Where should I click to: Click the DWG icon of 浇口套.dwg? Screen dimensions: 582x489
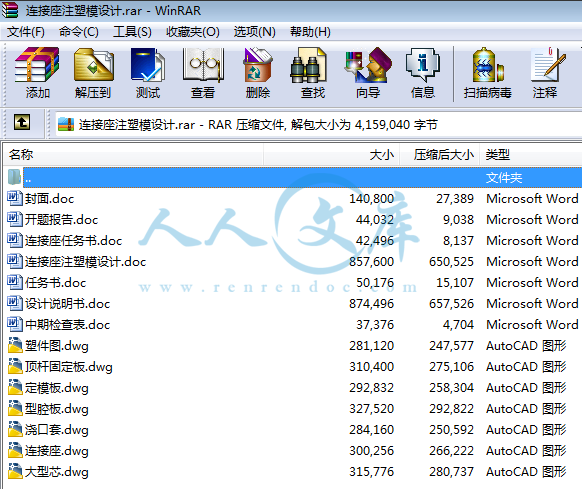[15, 429]
